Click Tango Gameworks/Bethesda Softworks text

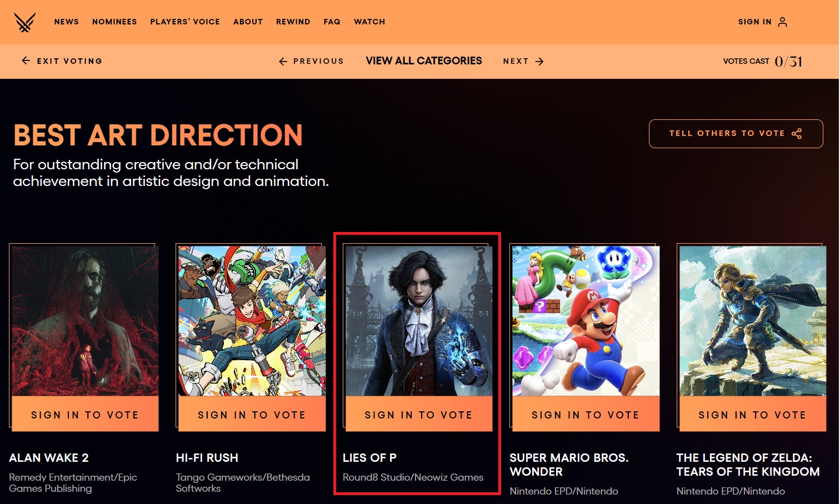(243, 483)
